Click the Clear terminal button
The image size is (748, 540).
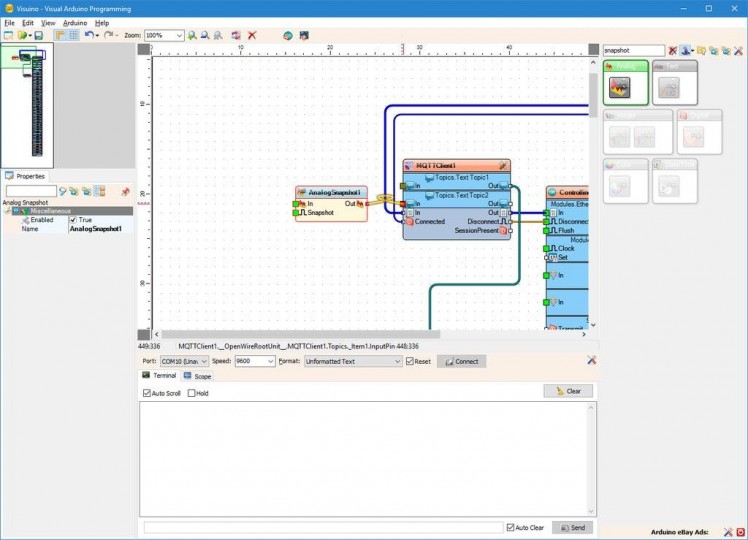coord(568,391)
